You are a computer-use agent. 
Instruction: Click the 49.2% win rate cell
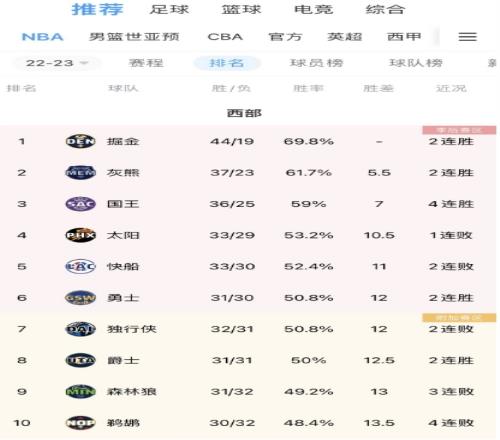(309, 391)
